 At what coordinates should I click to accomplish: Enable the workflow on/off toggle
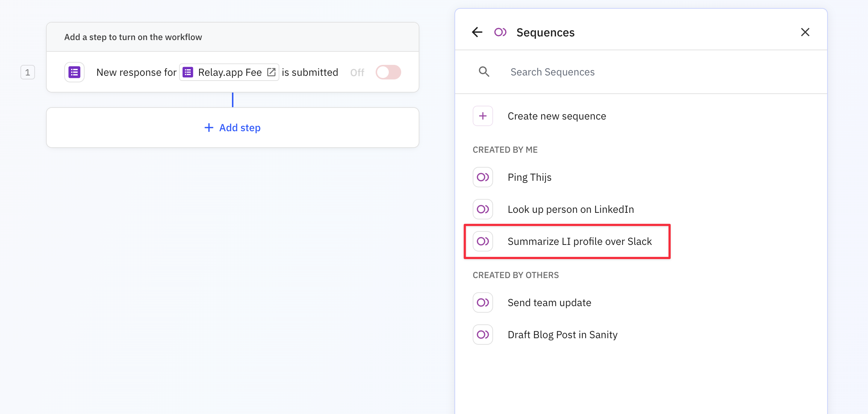click(x=388, y=72)
